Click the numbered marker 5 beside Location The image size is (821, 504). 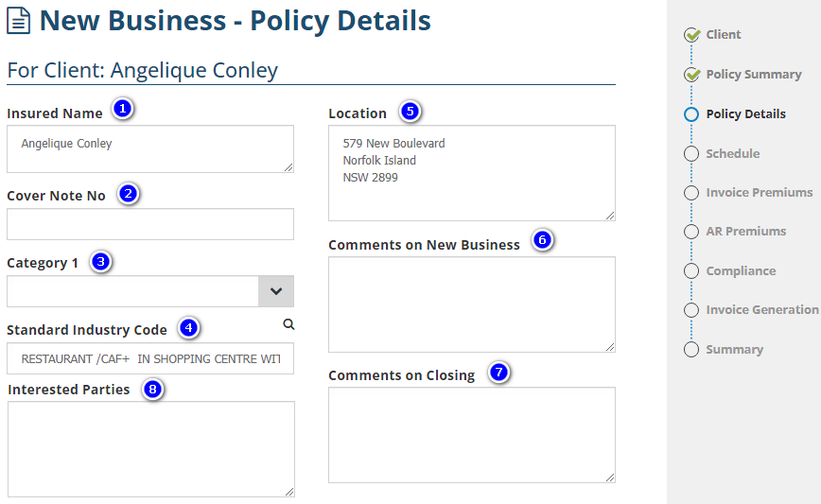click(409, 111)
